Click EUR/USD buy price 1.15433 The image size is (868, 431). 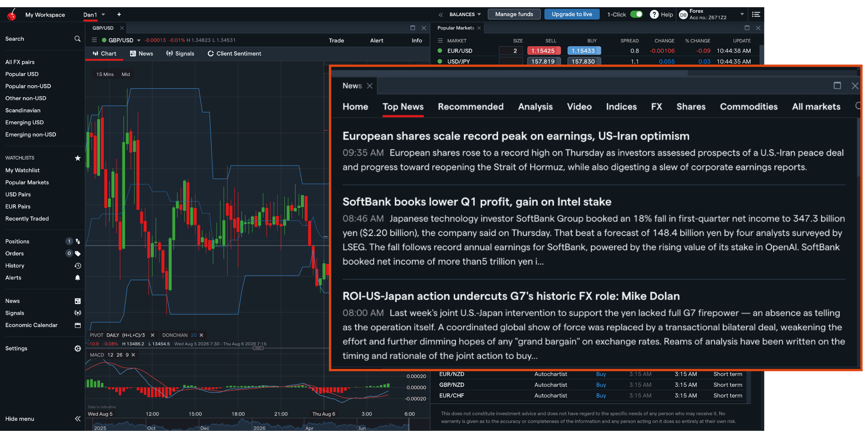(584, 51)
